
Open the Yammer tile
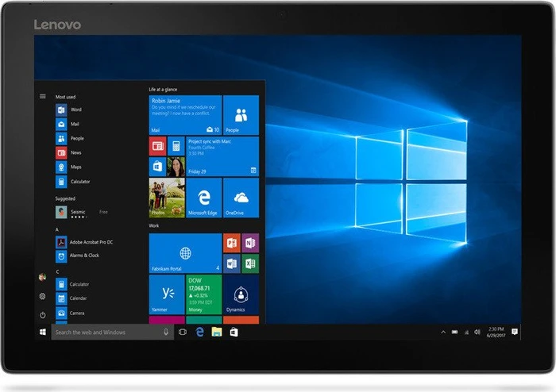167,294
